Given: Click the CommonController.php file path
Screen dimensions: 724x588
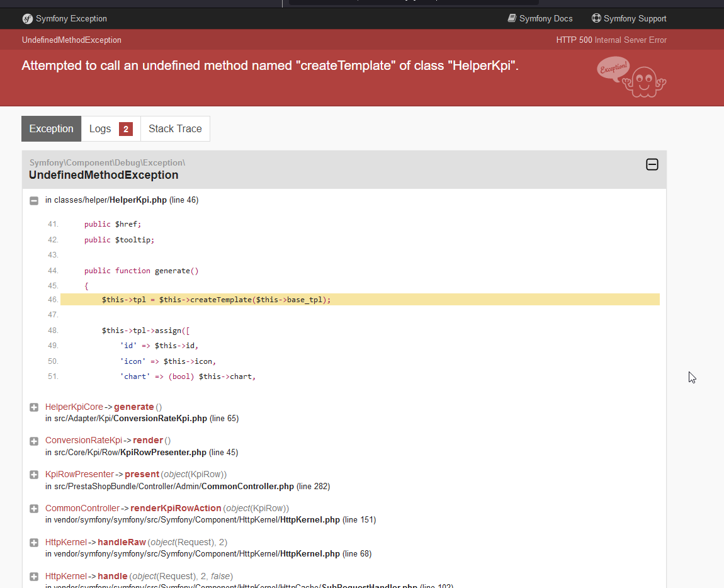Looking at the screenshot, I should [188, 487].
